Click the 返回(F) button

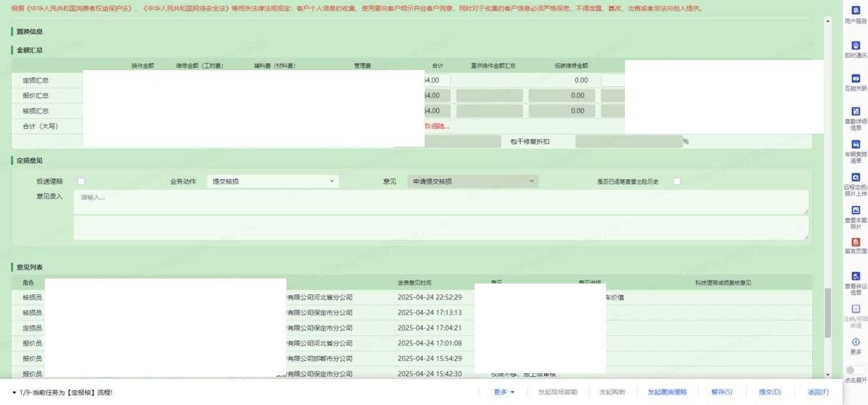point(817,392)
